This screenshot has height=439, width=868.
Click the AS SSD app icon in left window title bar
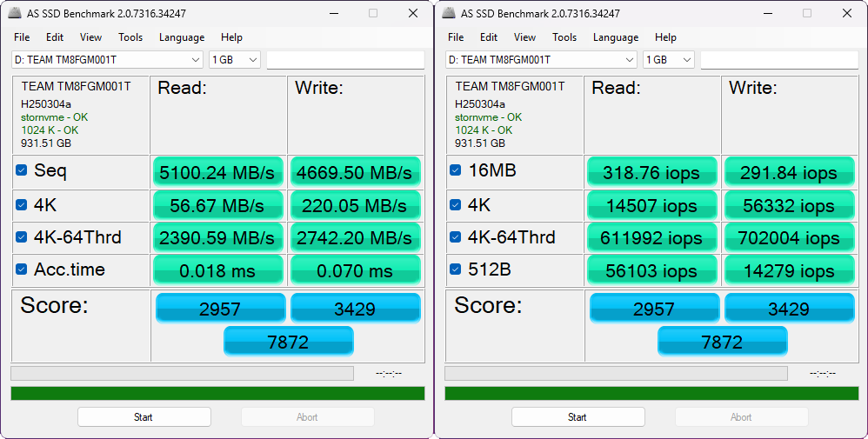point(15,13)
